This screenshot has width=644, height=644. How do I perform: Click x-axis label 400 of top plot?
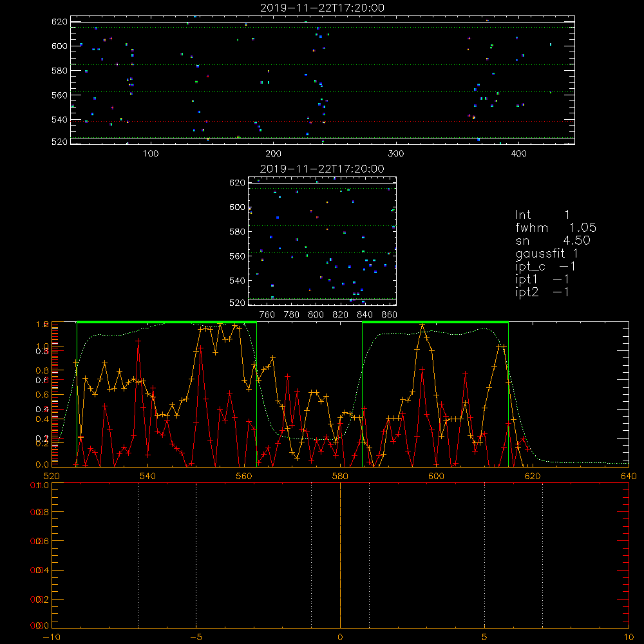518,154
